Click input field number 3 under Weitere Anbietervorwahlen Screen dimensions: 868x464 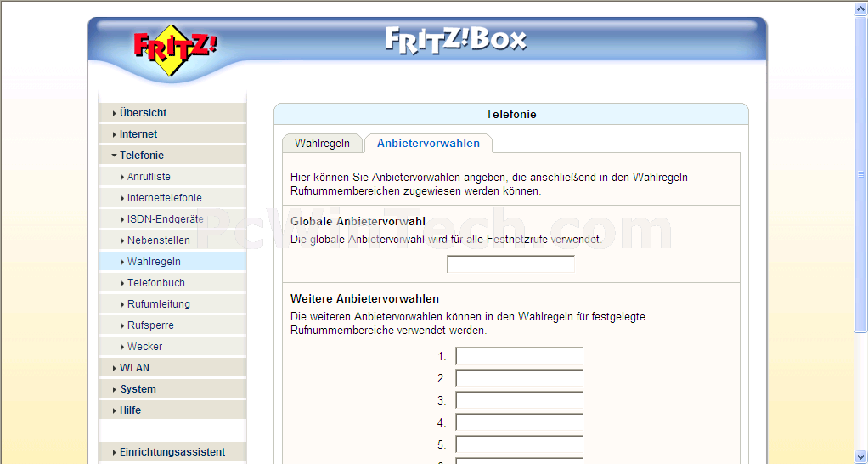click(x=519, y=400)
